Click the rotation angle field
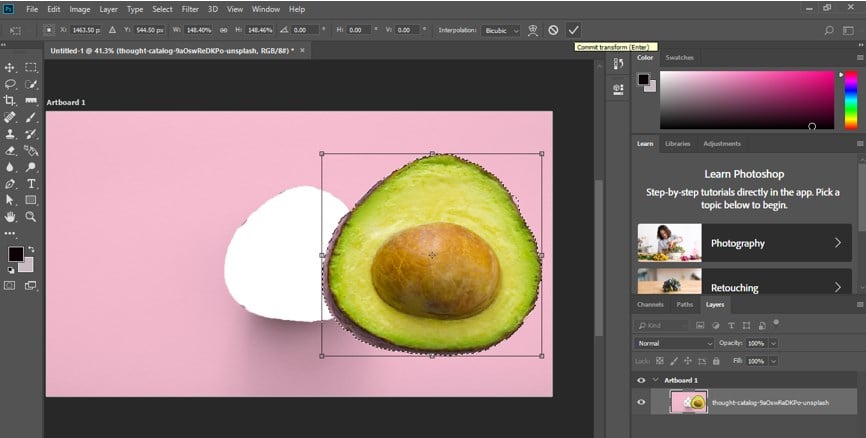Screen dimensions: 866x438 (305, 30)
